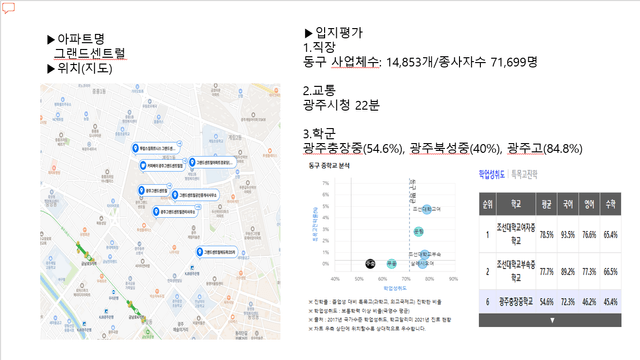Click the 국어 column header
Image resolution: width=640 pixels, height=360 pixels.
[x=568, y=204]
